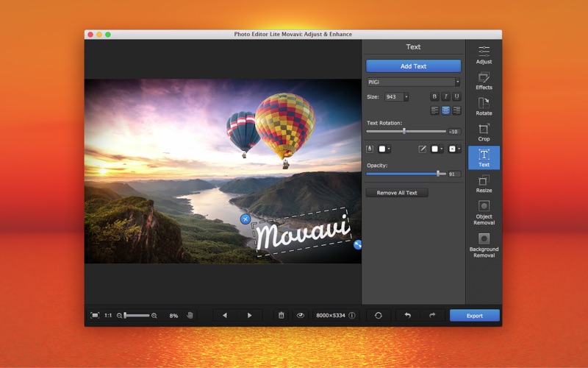Open the text fill color swatch
The width and height of the screenshot is (588, 368).
click(x=381, y=149)
